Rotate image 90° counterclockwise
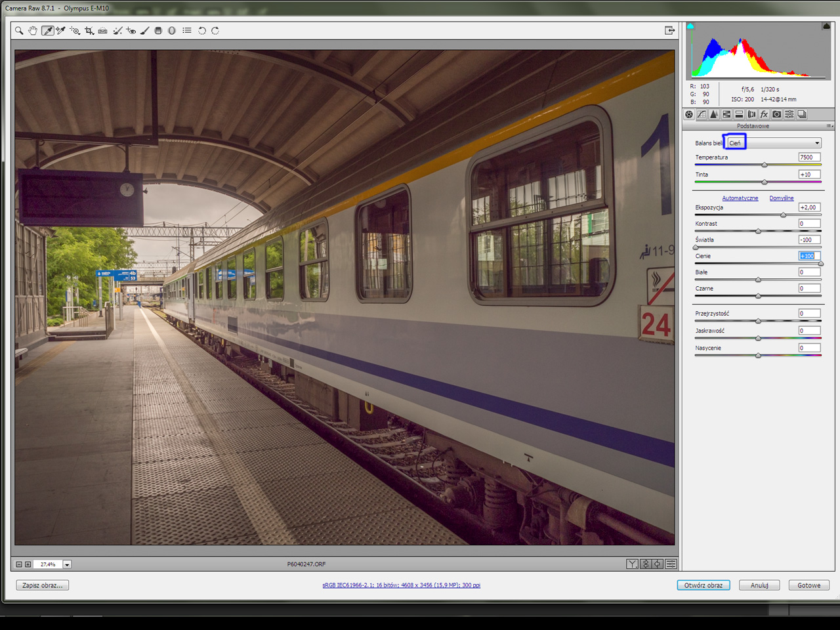Screen dimensions: 840x630 (x=201, y=31)
